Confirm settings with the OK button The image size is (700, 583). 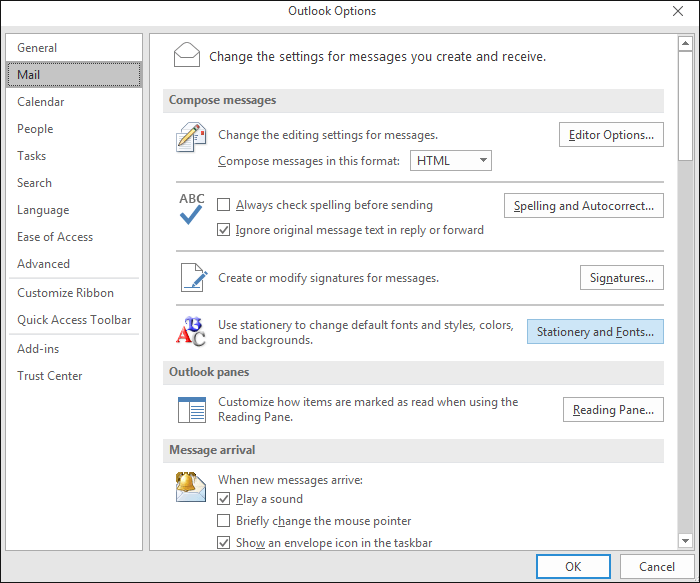coord(573,566)
